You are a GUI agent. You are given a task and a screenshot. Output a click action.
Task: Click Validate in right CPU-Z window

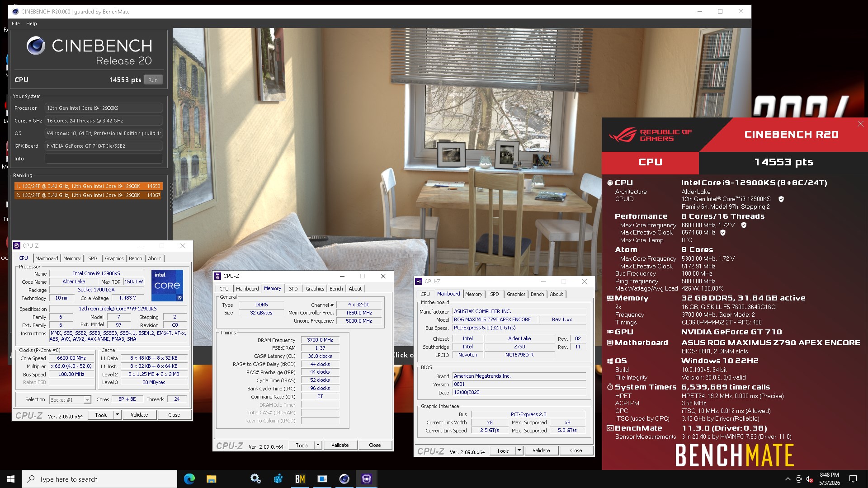click(x=541, y=450)
